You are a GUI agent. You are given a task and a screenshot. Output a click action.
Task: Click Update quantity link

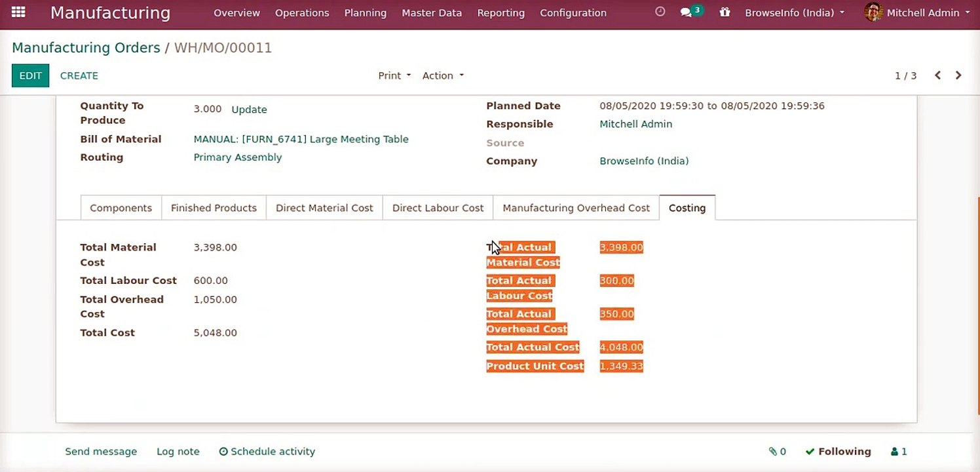pyautogui.click(x=249, y=109)
